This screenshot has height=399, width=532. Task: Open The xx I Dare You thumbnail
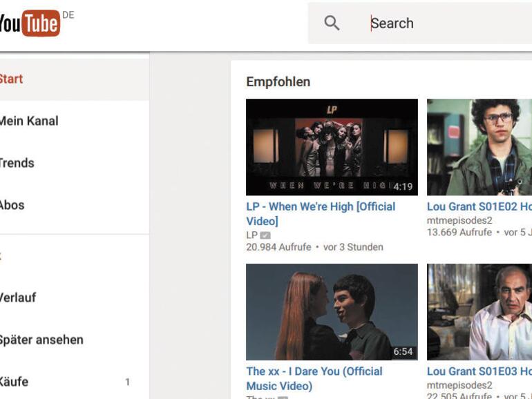pos(332,312)
